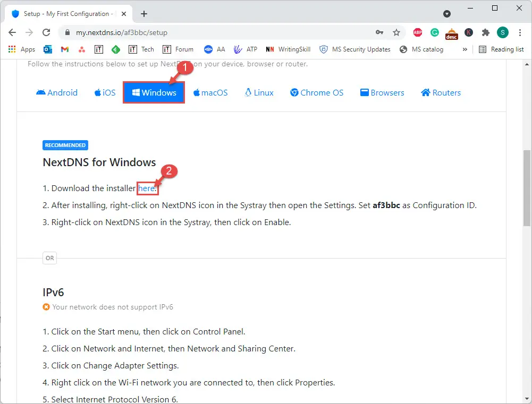
Task: Open the green diamond bookmark
Action: [116, 49]
